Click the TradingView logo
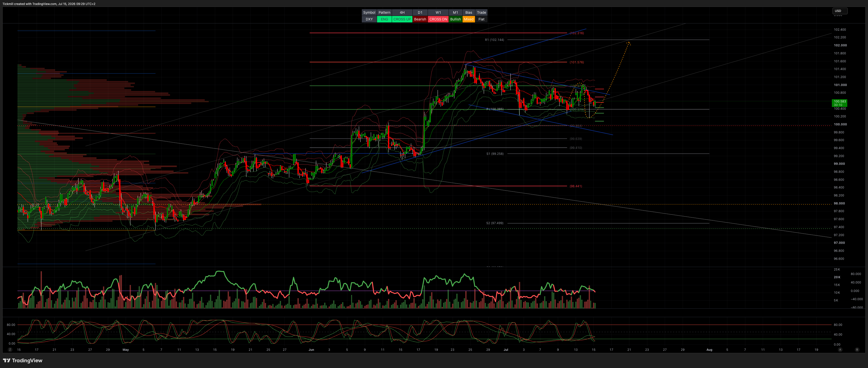The height and width of the screenshot is (368, 868). (23, 361)
